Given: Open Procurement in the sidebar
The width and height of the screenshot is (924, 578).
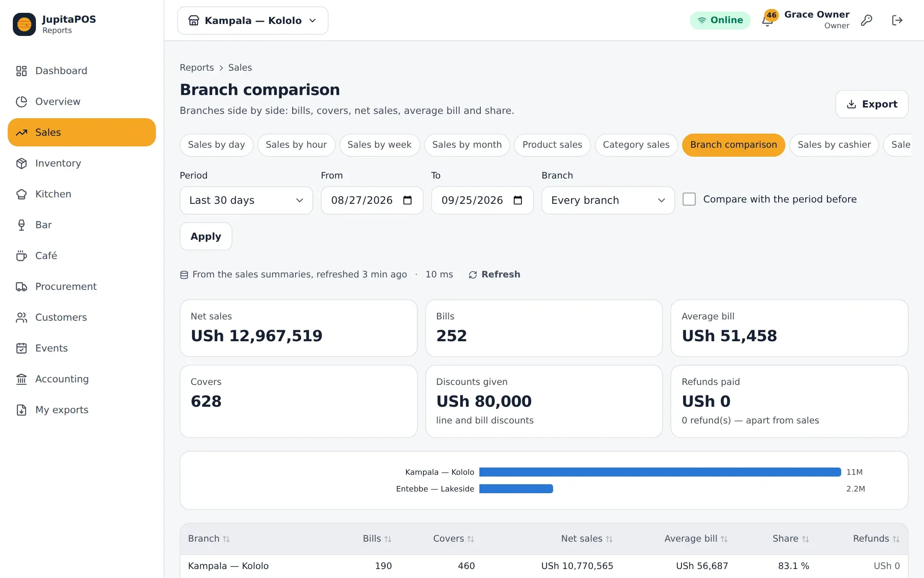Looking at the screenshot, I should [82, 286].
